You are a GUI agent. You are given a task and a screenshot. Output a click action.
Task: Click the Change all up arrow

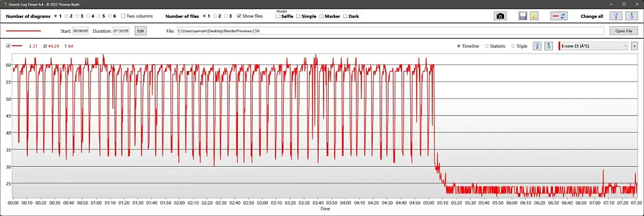click(616, 16)
